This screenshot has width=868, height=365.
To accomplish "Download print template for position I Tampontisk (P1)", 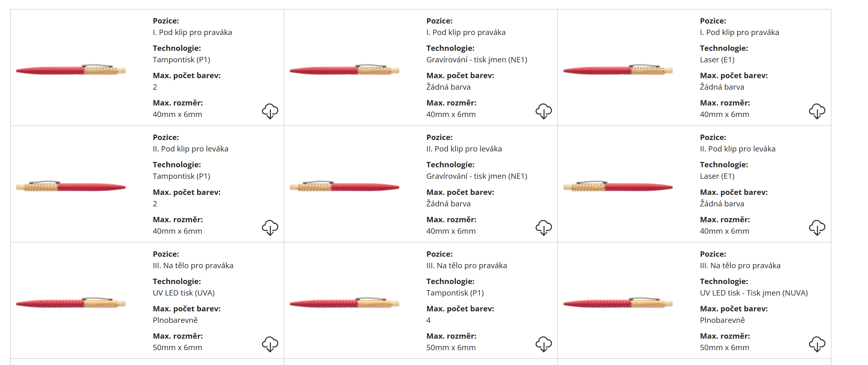I will coord(270,111).
